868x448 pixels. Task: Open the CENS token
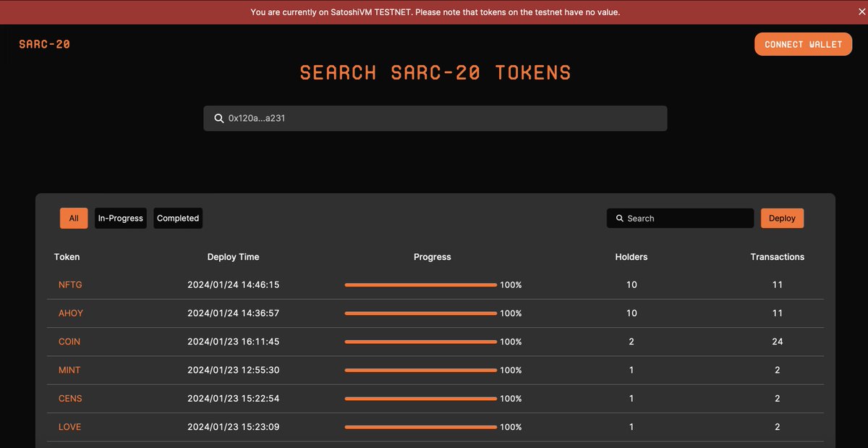(x=70, y=399)
